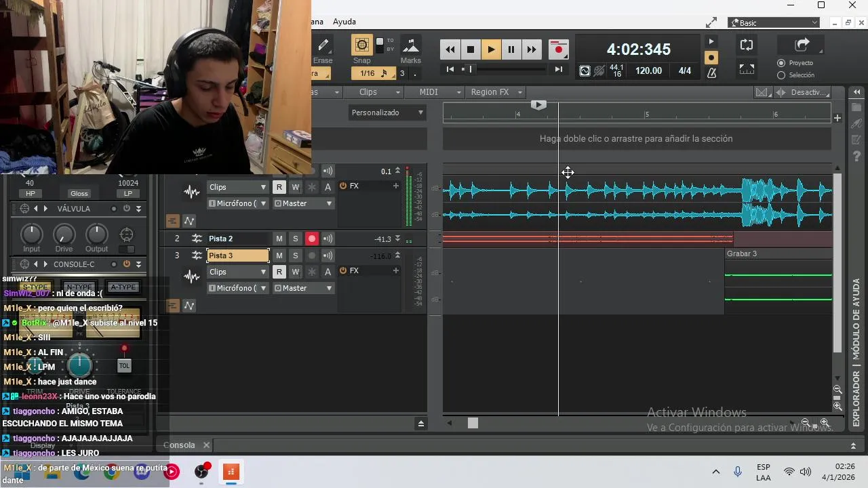Open the Marks tool icon

410,45
